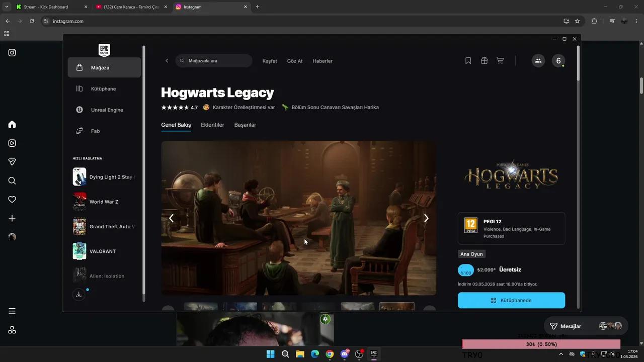Screen dimensions: 644x362
Task: Click the Mağazada ara search field
Action: [214, 61]
